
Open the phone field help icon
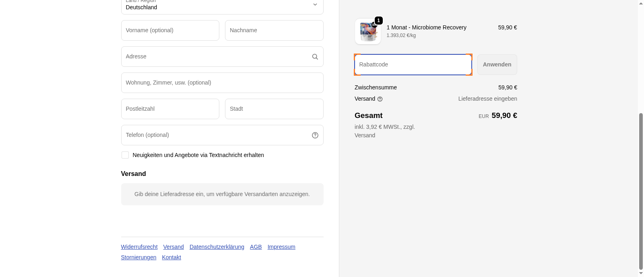(315, 135)
